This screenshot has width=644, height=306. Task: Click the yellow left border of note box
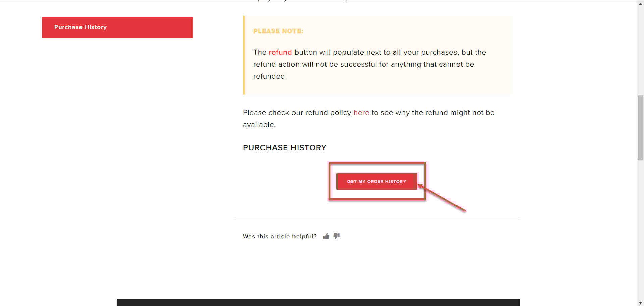[x=244, y=55]
